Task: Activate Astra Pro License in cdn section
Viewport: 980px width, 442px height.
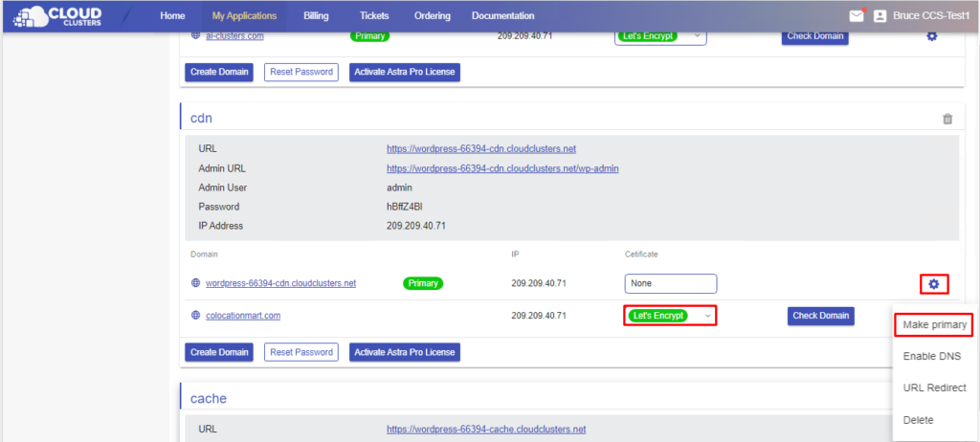Action: (x=405, y=352)
